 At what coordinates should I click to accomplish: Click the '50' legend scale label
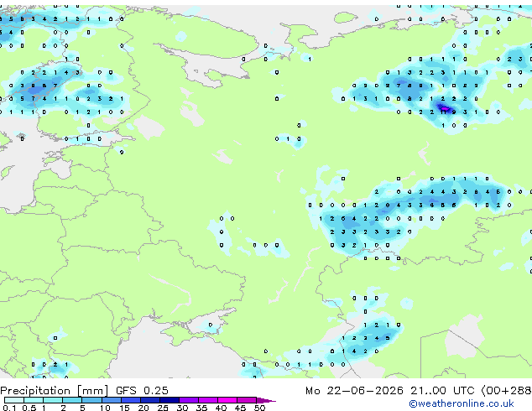[x=259, y=408]
